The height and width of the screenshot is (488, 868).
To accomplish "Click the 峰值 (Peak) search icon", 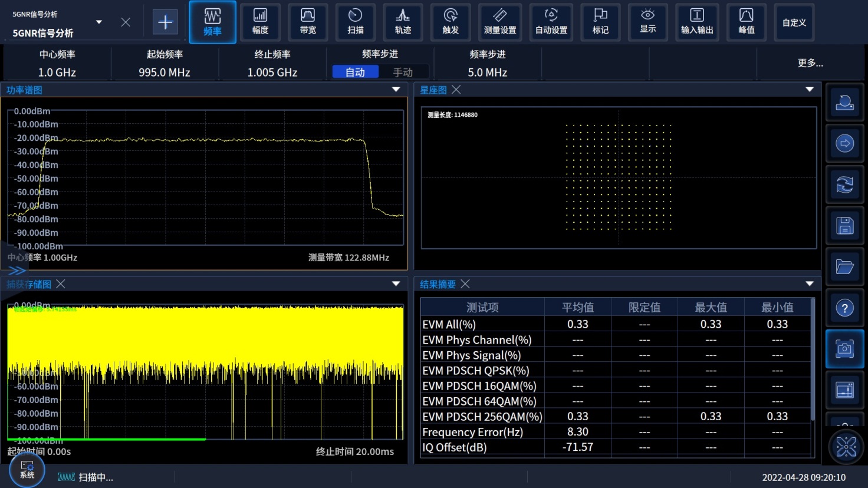I will pyautogui.click(x=746, y=22).
